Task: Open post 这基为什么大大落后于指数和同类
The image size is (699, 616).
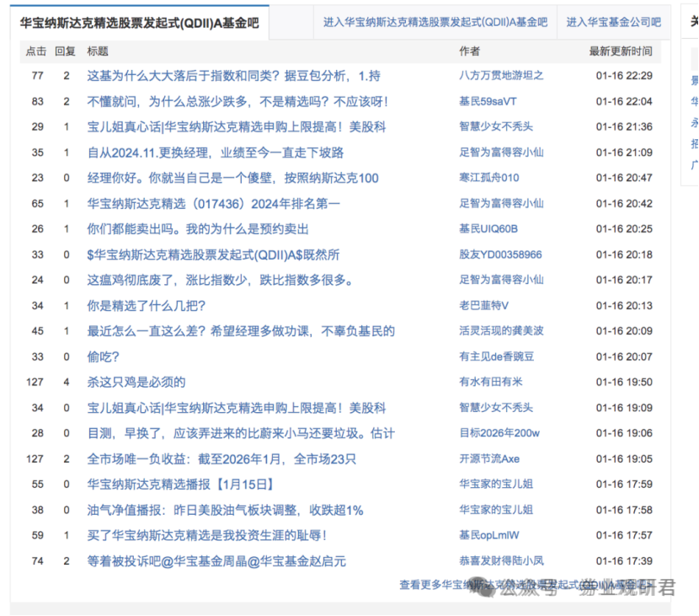Action: coord(233,76)
